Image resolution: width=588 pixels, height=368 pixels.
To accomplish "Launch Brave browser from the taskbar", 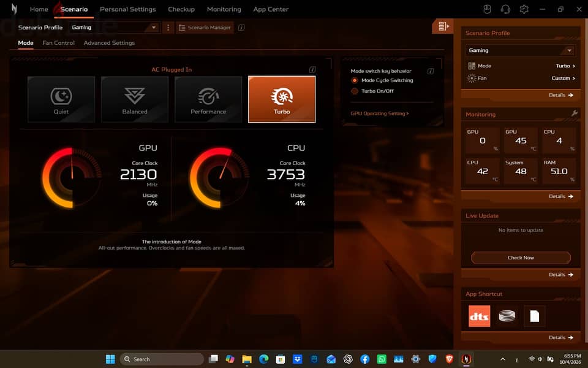I will [x=449, y=359].
